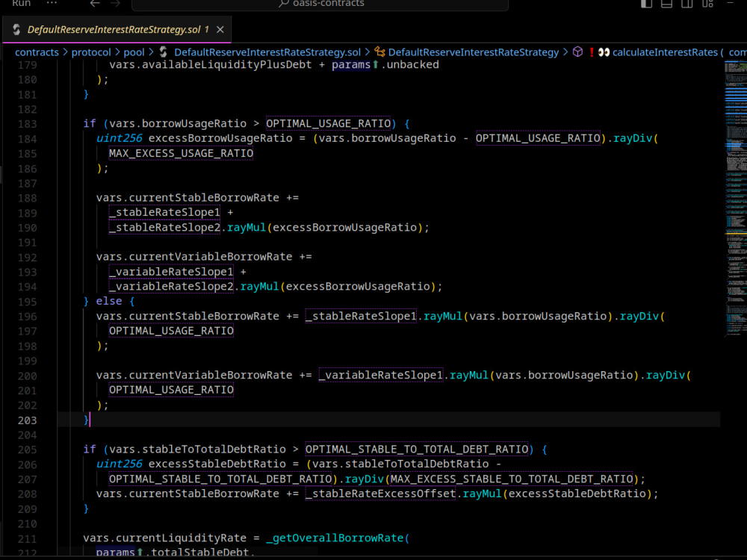Viewport: 747px width, 560px height.
Task: Toggle the bottom panel visibility
Action: click(665, 4)
